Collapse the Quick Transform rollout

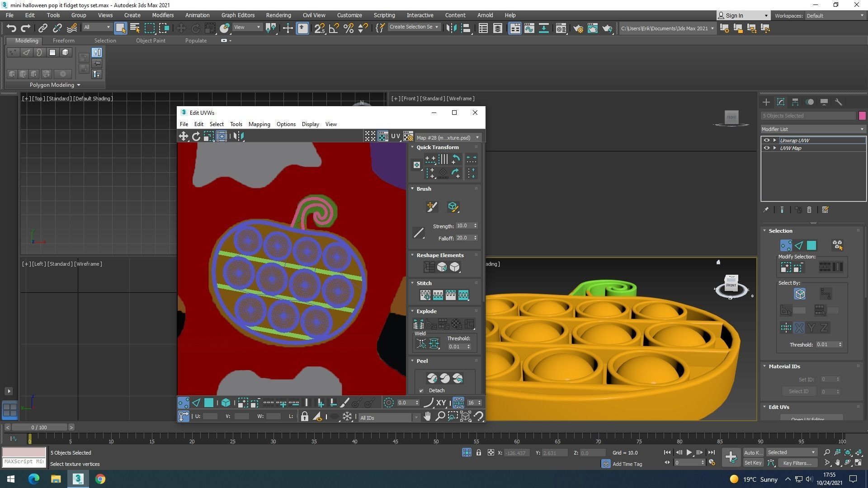(x=437, y=147)
